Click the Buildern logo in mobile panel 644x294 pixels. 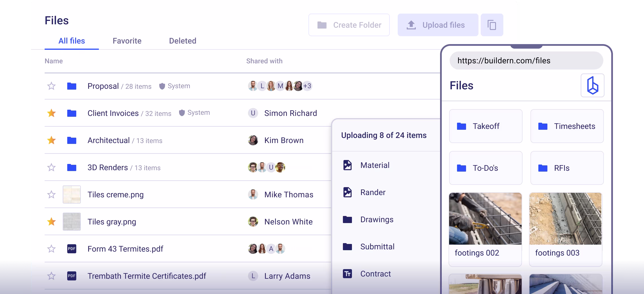[592, 85]
